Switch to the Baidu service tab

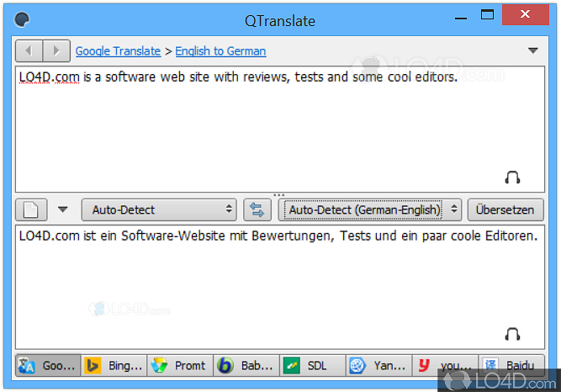(x=511, y=366)
